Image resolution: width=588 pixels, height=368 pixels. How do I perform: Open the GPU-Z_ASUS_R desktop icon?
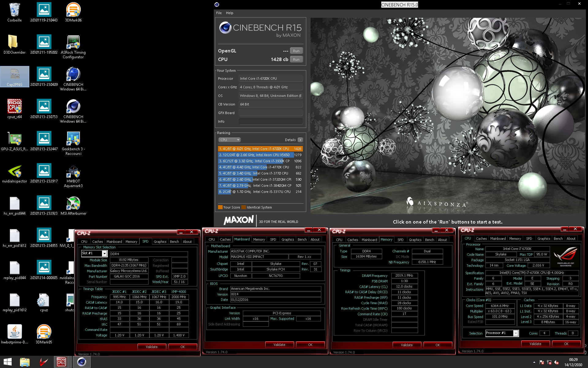[x=14, y=141]
